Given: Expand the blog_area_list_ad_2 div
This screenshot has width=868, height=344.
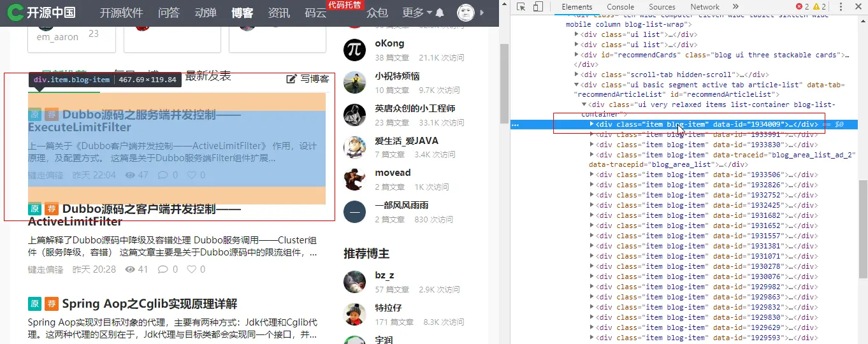Looking at the screenshot, I should pyautogui.click(x=592, y=155).
